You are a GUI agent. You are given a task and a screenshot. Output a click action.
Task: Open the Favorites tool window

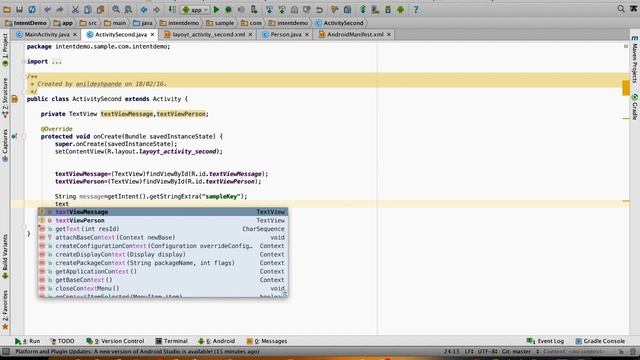(5, 310)
